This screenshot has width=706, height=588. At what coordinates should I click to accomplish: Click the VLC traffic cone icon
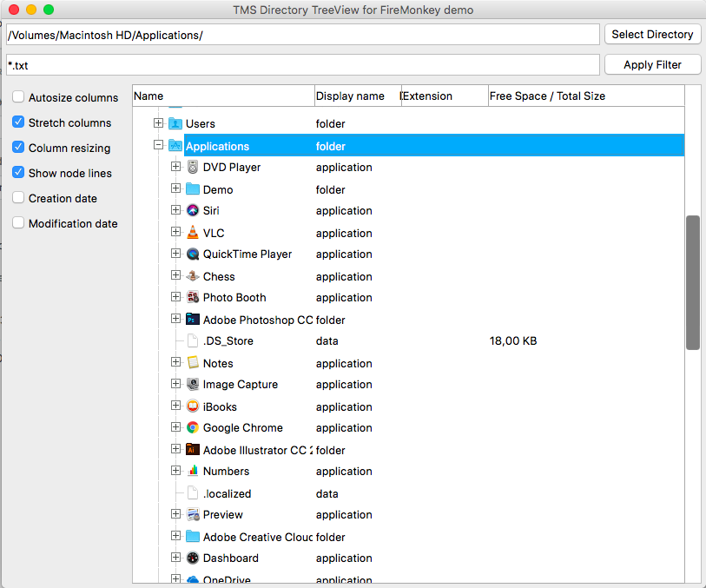coord(193,232)
